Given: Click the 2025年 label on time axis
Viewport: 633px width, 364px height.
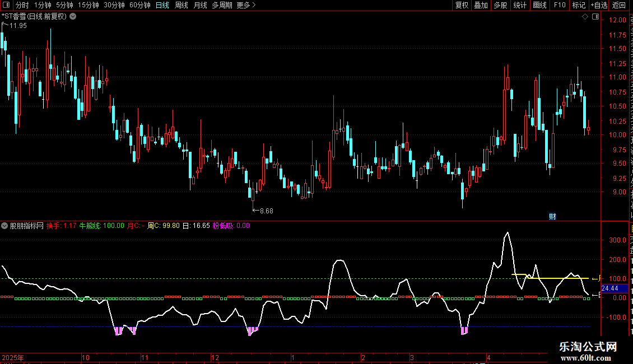Looking at the screenshot, I should 13,358.
